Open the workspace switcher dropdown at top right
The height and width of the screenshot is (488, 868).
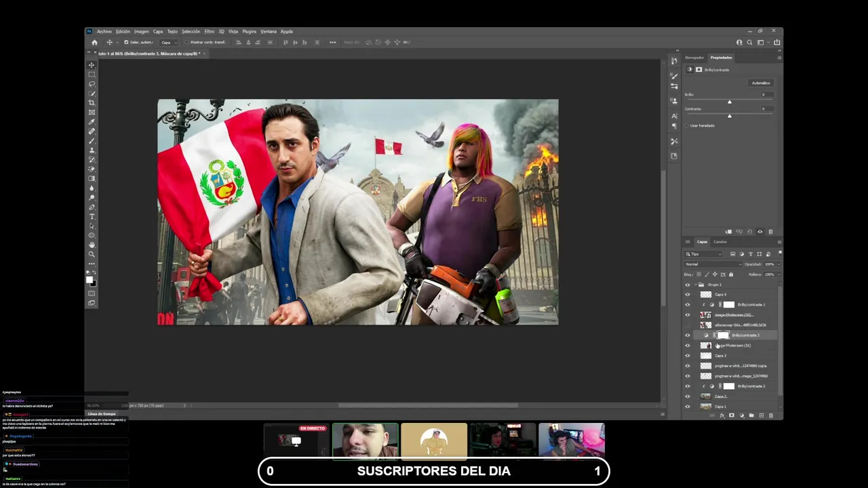click(763, 42)
